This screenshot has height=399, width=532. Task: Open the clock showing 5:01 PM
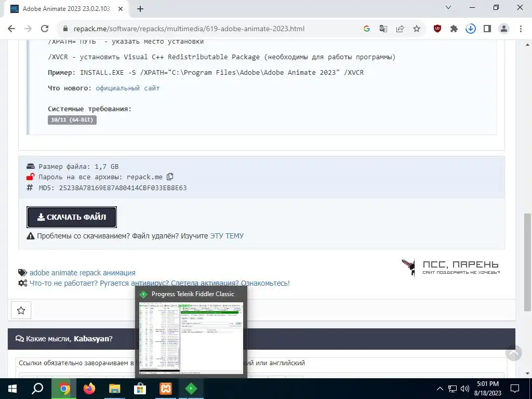[x=488, y=389]
